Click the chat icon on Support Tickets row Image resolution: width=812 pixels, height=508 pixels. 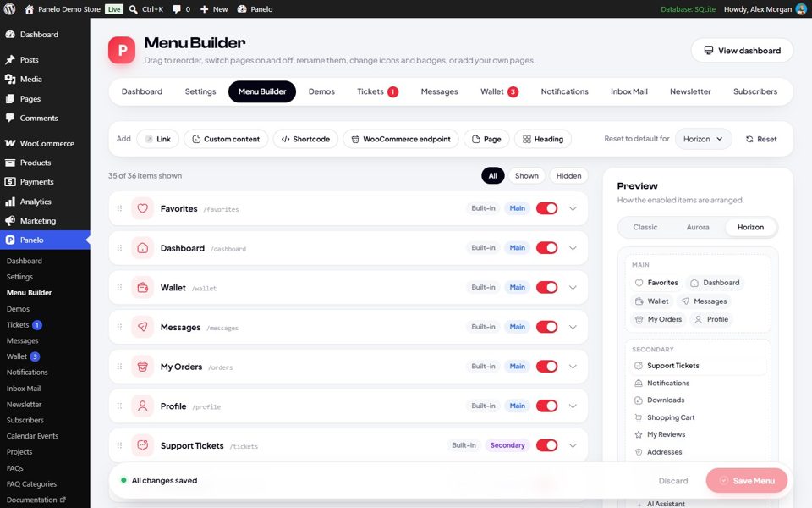click(142, 445)
